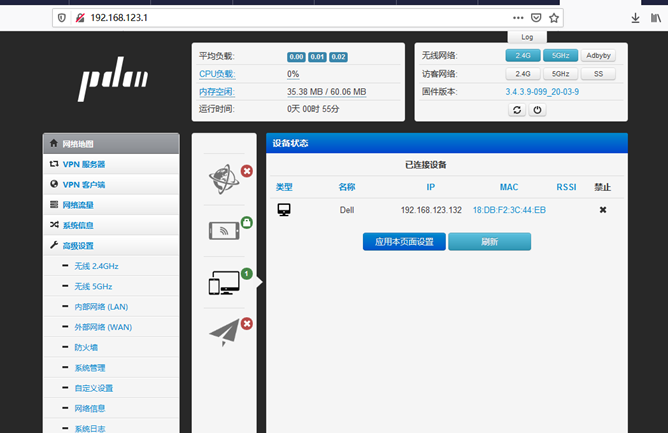Viewport: 668px width, 433px height.
Task: Click the 0% CPU load value
Action: point(293,74)
